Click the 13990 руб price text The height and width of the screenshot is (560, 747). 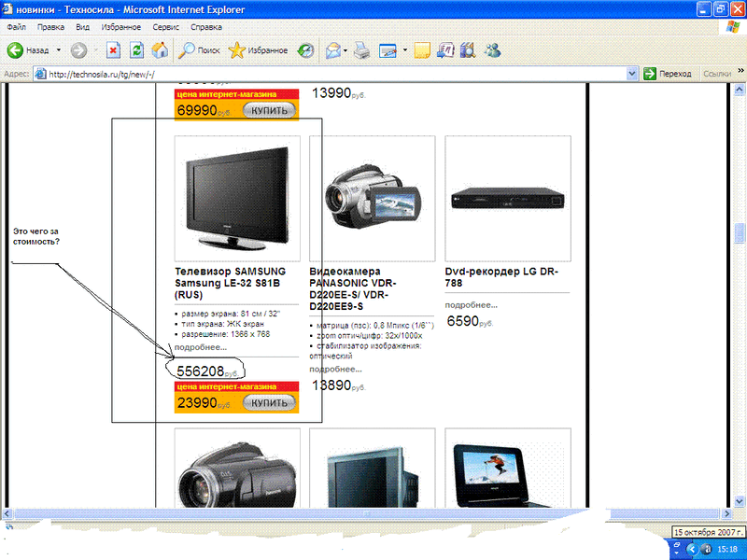point(338,92)
